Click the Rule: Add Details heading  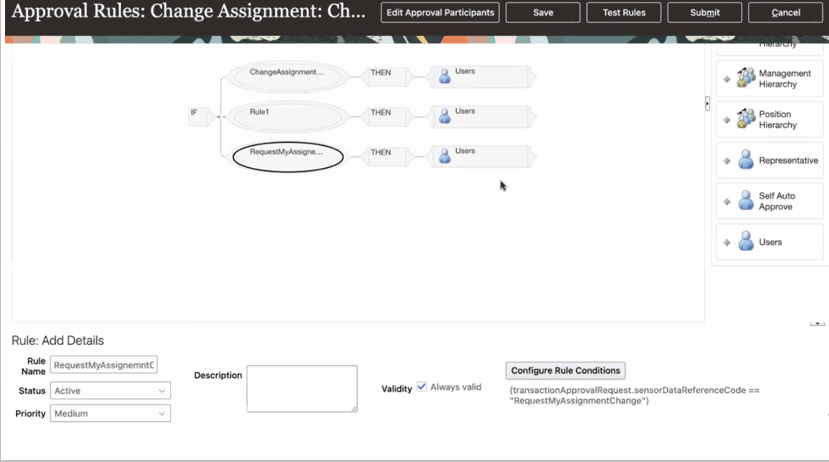[x=58, y=340]
